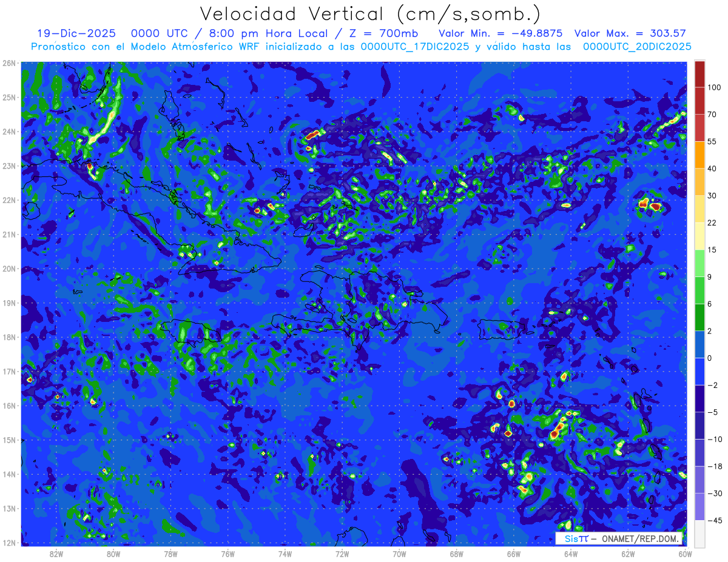Click the latitude label "26N"

tap(9, 63)
